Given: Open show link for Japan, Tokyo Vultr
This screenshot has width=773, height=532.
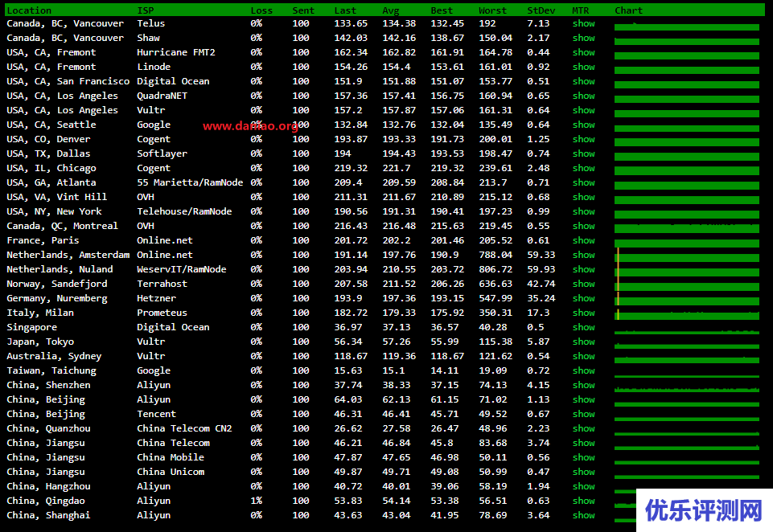Looking at the screenshot, I should click(583, 342).
